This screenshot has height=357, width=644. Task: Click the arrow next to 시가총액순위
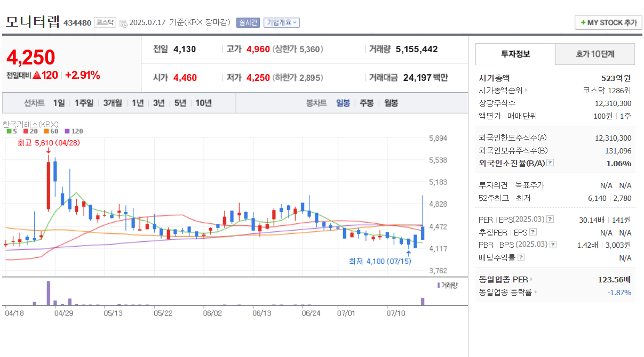(x=527, y=91)
